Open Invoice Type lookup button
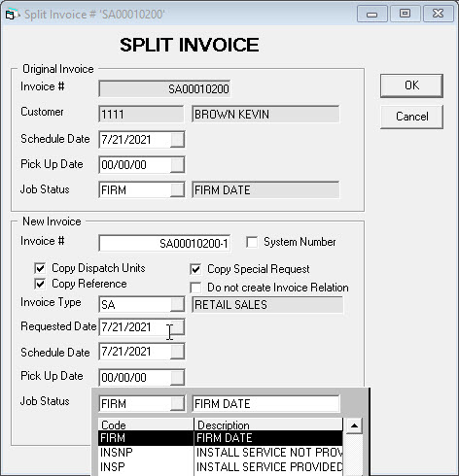The height and width of the screenshot is (476, 459). [x=177, y=305]
